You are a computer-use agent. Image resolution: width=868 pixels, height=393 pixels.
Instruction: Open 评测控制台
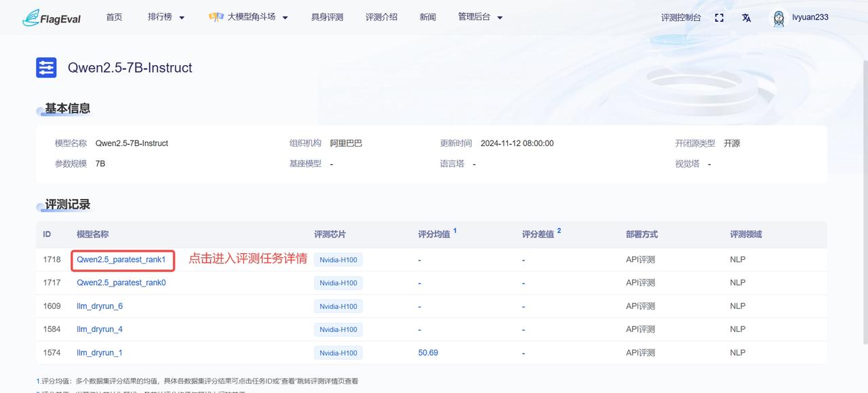click(x=681, y=18)
